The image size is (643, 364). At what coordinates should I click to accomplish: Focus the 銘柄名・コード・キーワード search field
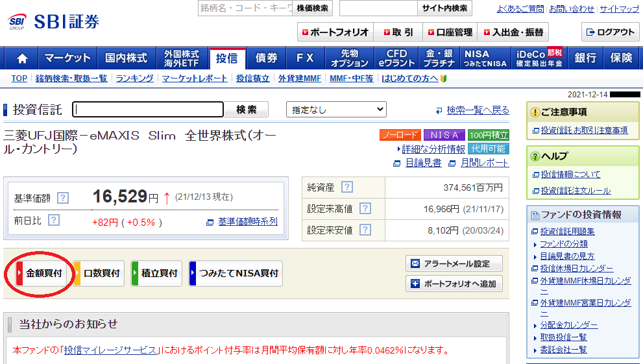click(x=245, y=8)
